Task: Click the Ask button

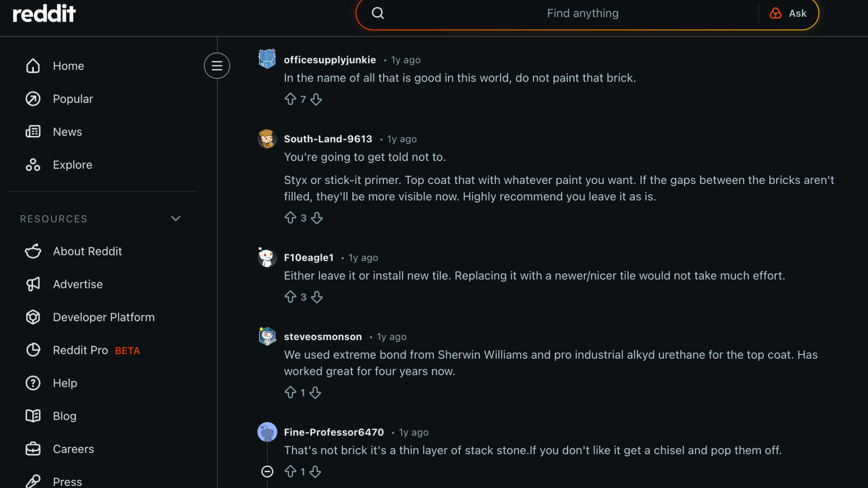Action: click(x=788, y=13)
